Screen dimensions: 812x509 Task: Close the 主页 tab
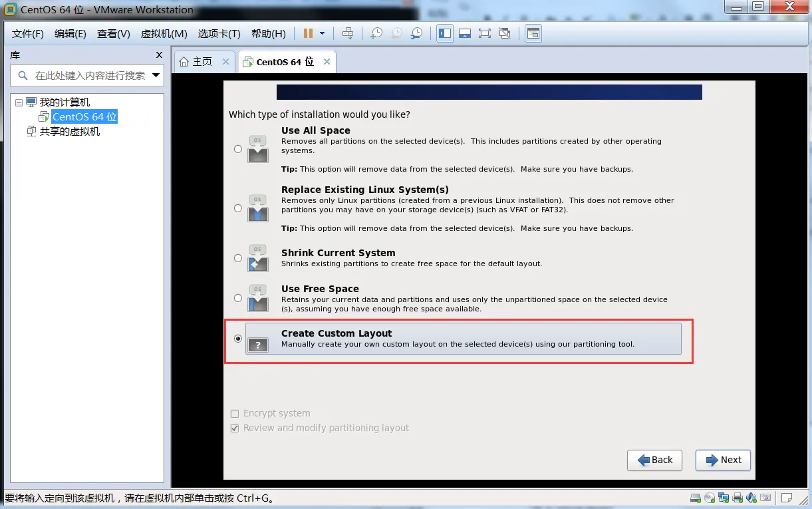225,62
